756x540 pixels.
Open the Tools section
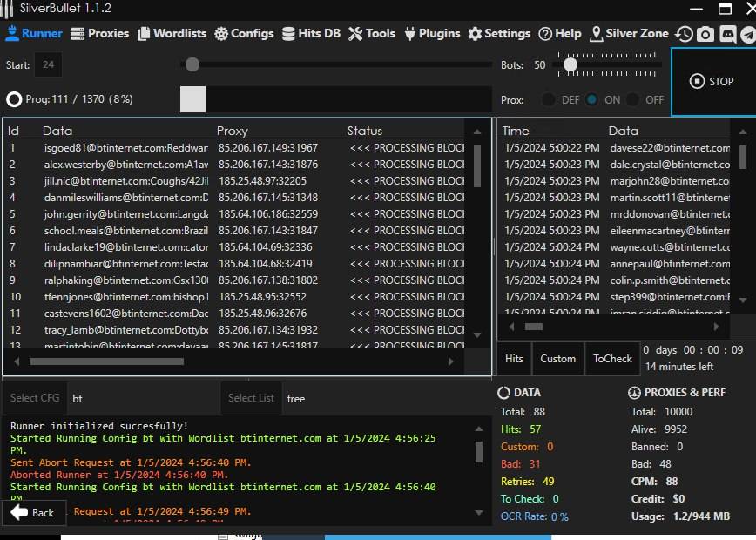[372, 33]
